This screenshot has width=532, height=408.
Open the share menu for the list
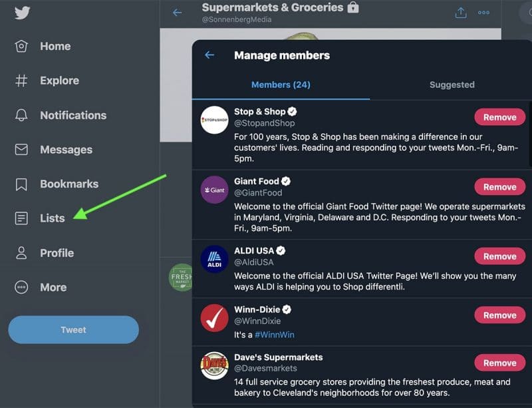[x=460, y=12]
